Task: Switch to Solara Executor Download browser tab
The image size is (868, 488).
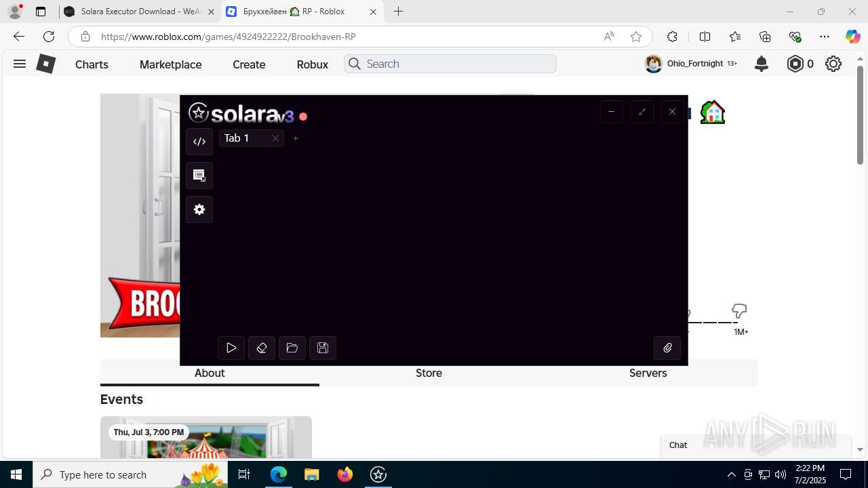Action: point(139,12)
